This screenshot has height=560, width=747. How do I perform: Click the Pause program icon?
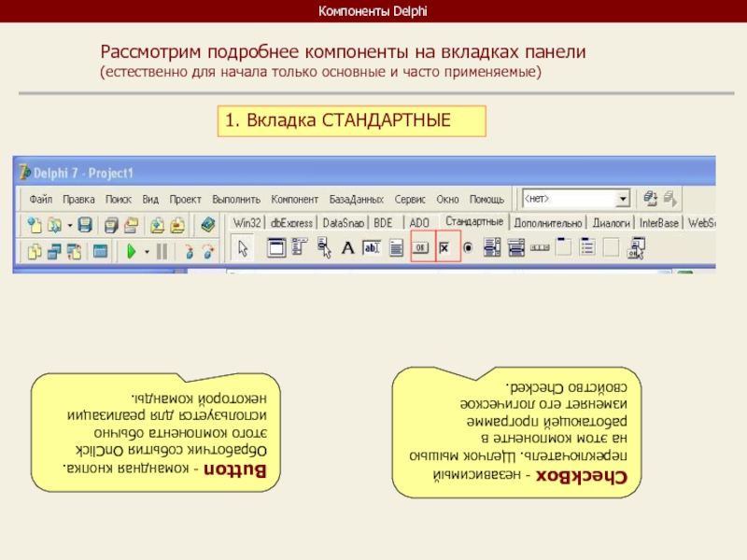(162, 250)
